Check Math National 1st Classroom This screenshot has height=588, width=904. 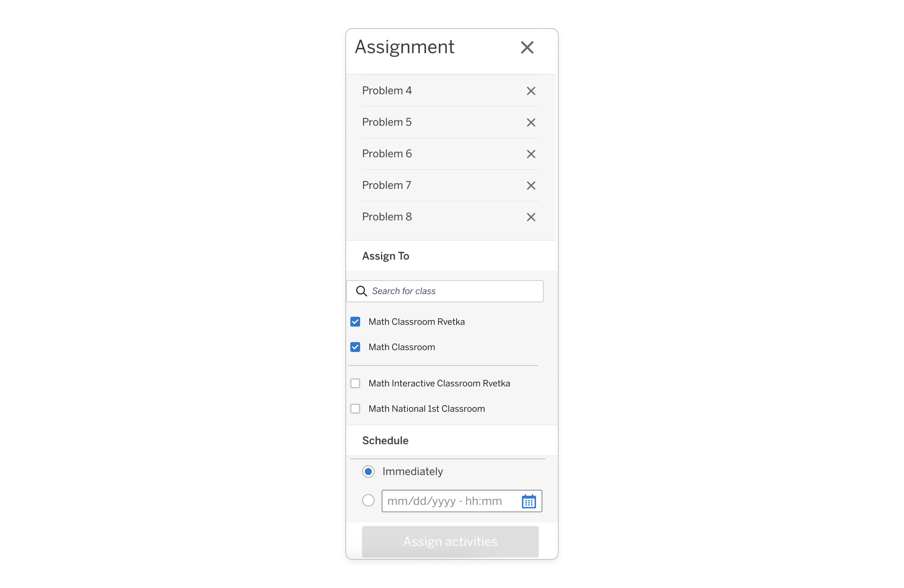pos(355,409)
